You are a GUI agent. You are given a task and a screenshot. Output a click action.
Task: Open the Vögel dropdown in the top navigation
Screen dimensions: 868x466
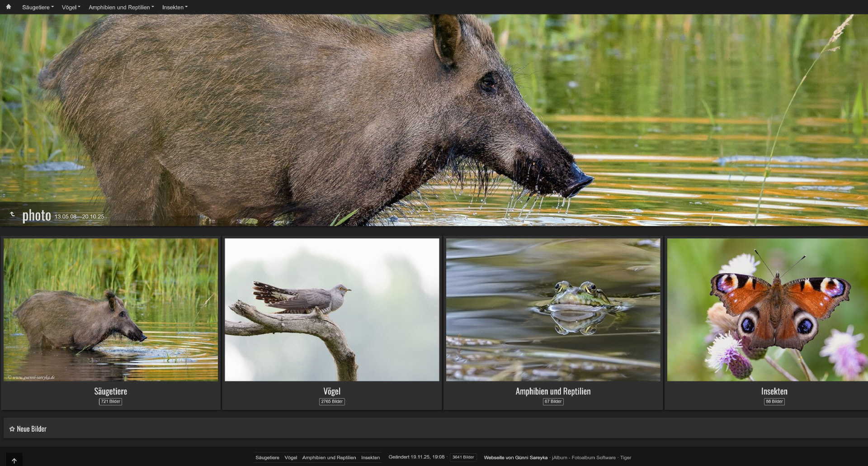[x=71, y=7]
